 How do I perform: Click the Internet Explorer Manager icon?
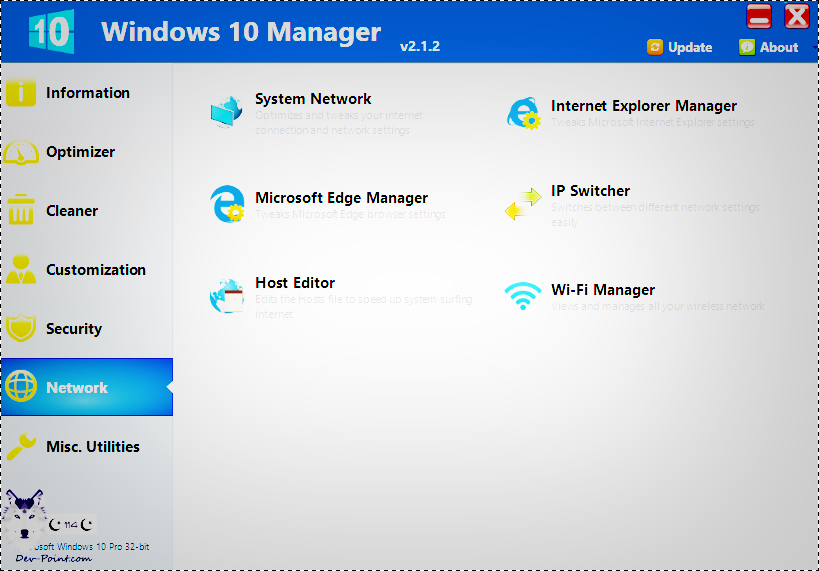(523, 113)
